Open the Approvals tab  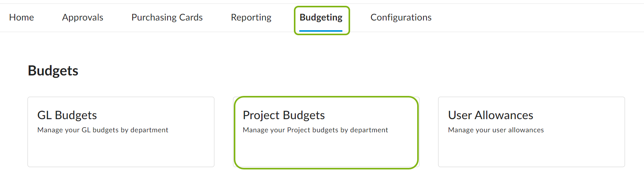[x=83, y=17]
